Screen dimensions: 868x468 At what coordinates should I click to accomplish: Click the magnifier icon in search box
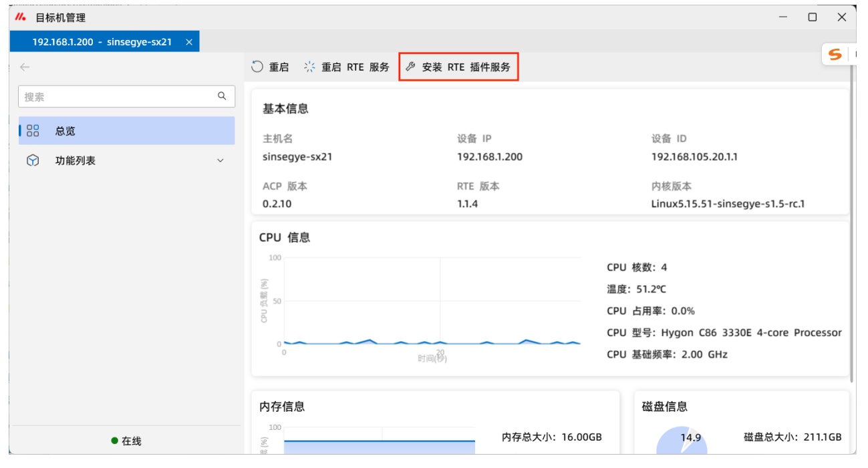(x=222, y=96)
